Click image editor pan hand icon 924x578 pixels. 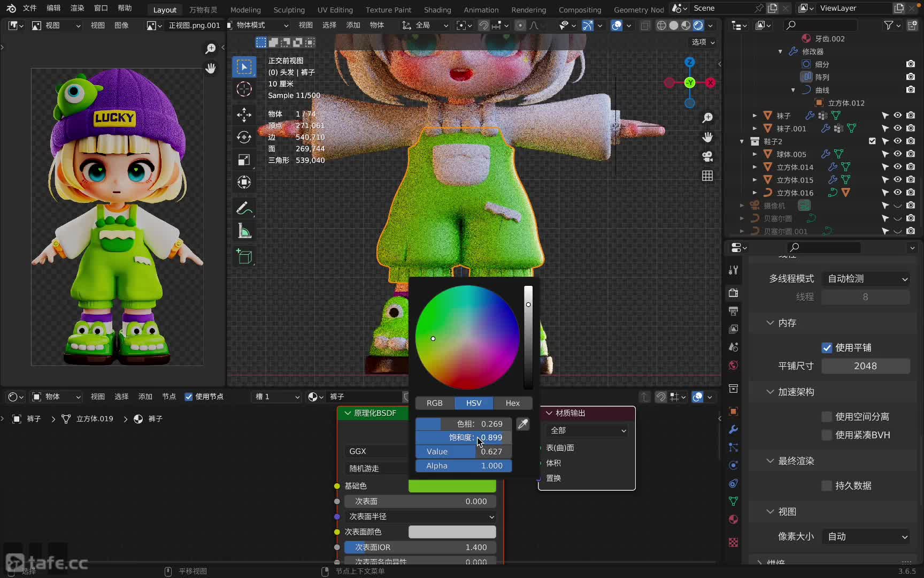211,68
